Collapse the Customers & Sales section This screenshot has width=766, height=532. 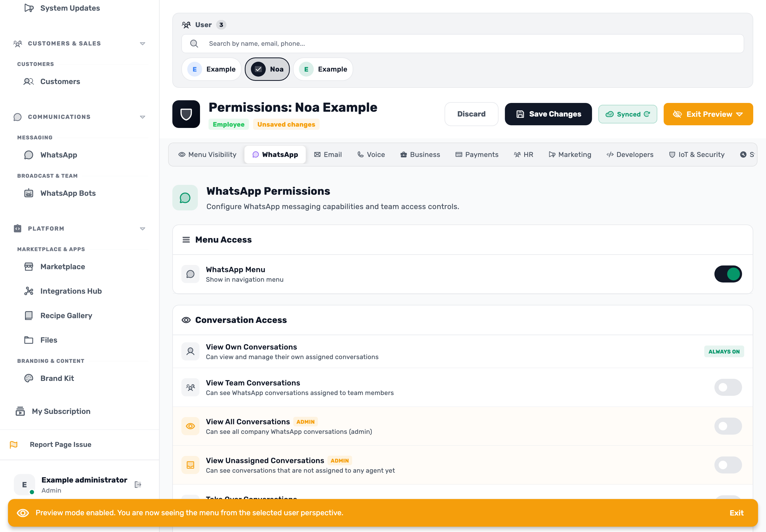click(142, 44)
